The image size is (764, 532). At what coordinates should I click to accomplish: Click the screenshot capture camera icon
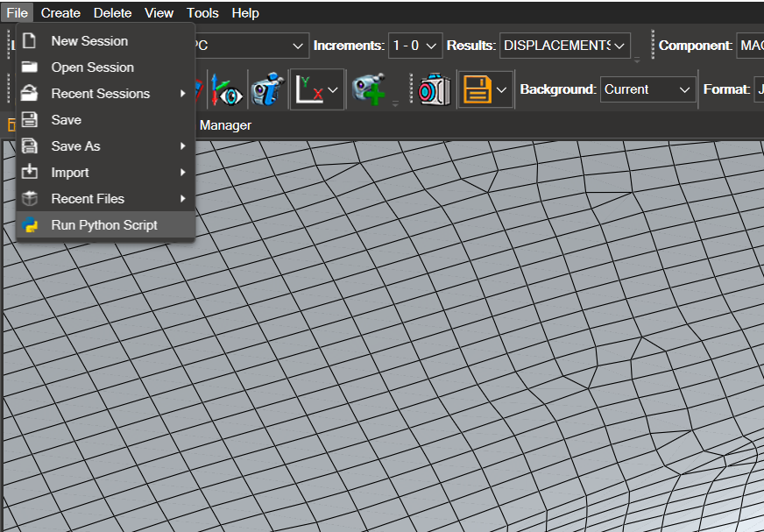434,89
